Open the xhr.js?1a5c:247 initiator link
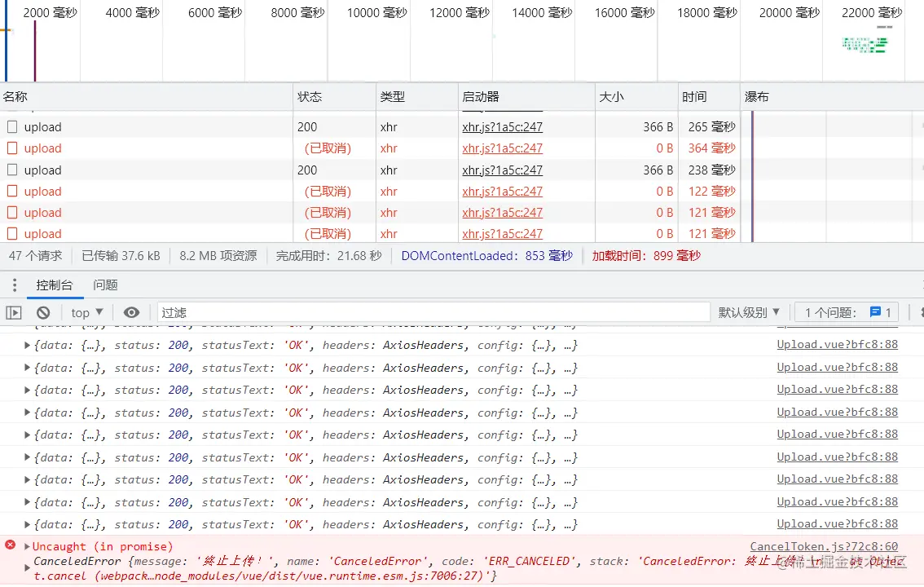 [503, 126]
